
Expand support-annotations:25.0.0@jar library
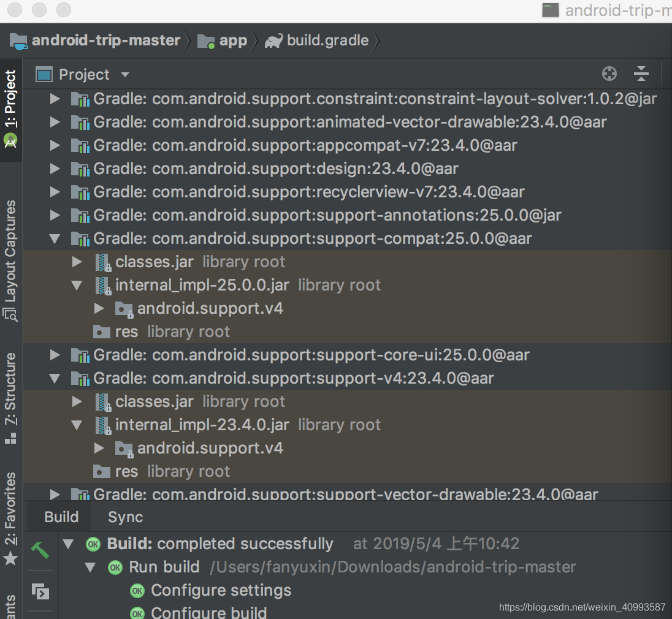point(55,215)
